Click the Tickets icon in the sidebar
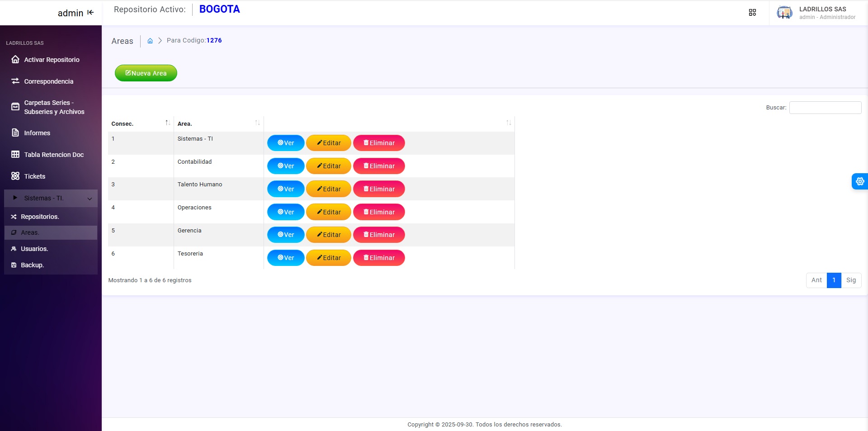 click(15, 176)
